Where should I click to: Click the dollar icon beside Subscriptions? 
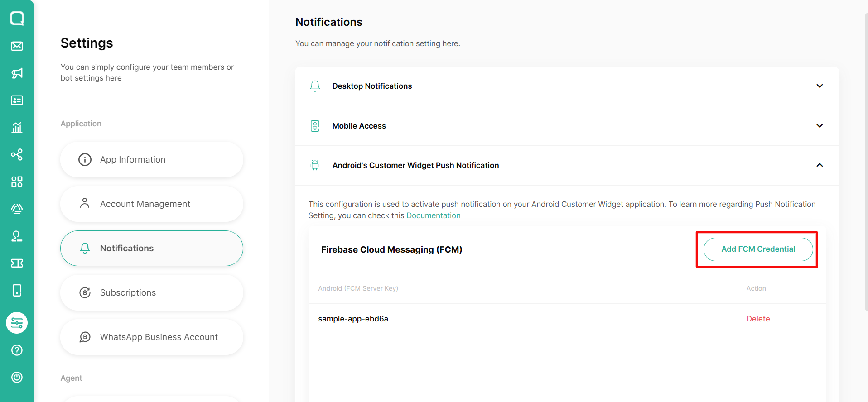point(85,292)
